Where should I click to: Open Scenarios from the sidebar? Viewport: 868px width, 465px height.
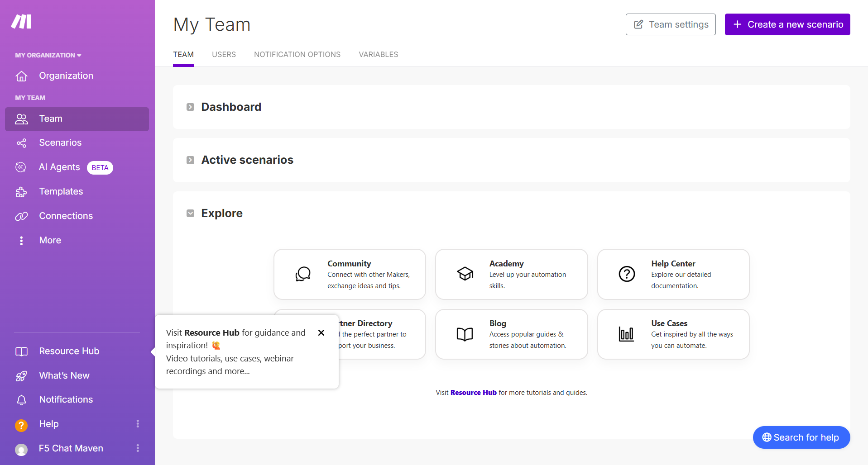(x=60, y=143)
